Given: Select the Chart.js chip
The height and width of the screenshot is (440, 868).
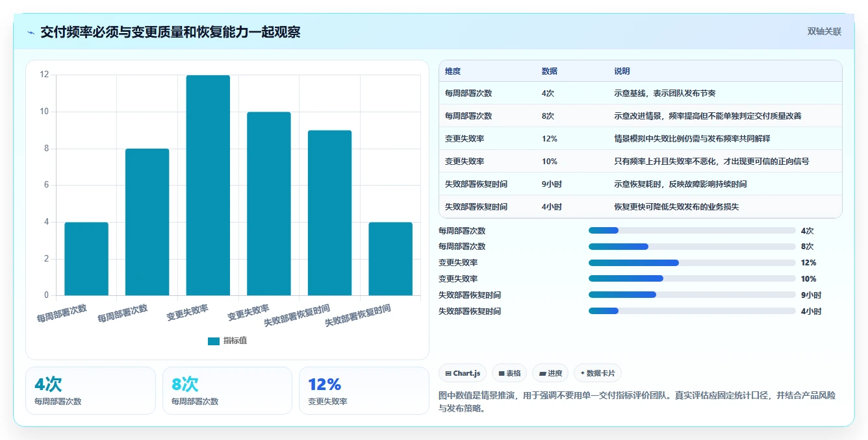Looking at the screenshot, I should (463, 373).
